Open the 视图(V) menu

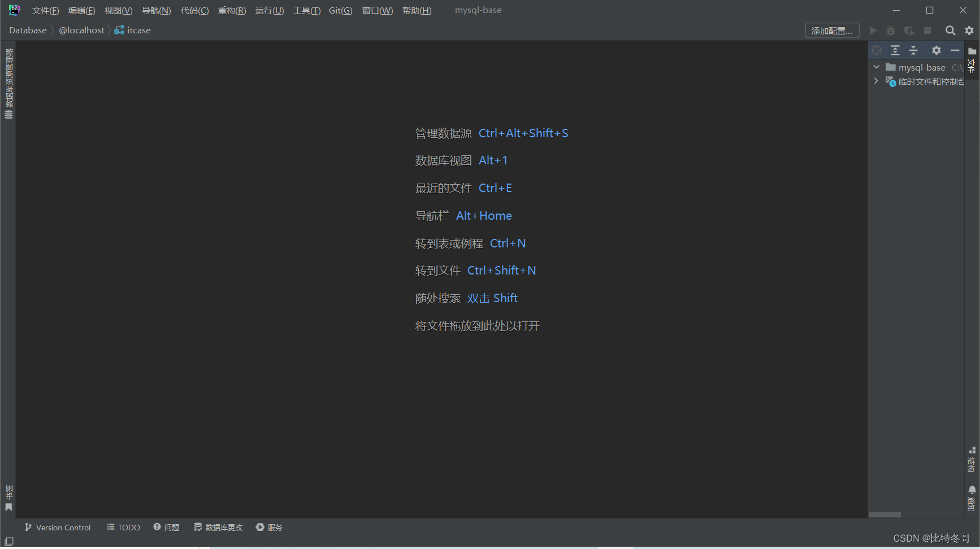click(118, 11)
